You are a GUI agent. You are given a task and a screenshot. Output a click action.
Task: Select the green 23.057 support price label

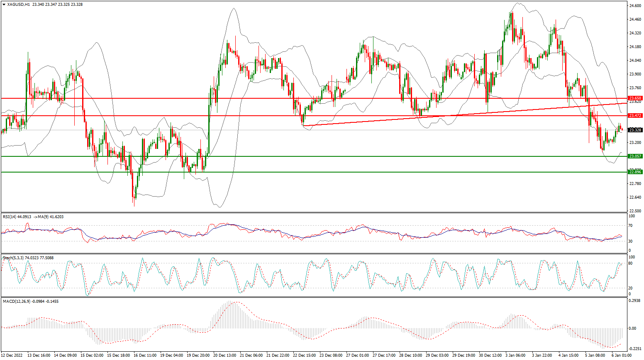pos(635,156)
